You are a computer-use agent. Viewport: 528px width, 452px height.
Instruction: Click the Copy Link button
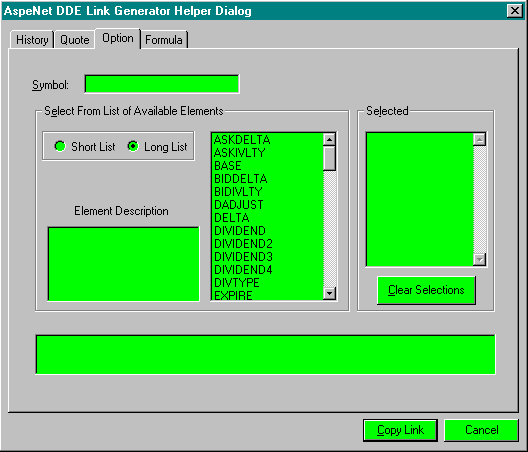400,430
